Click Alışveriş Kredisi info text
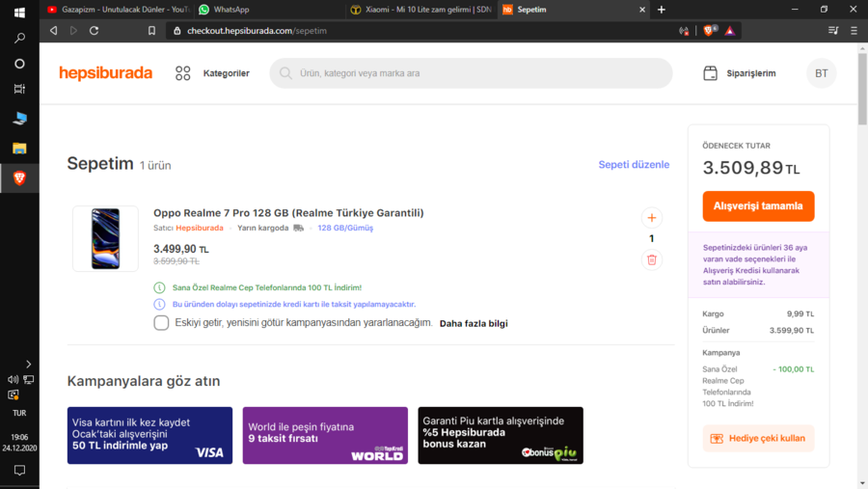868x489 pixels. click(755, 264)
